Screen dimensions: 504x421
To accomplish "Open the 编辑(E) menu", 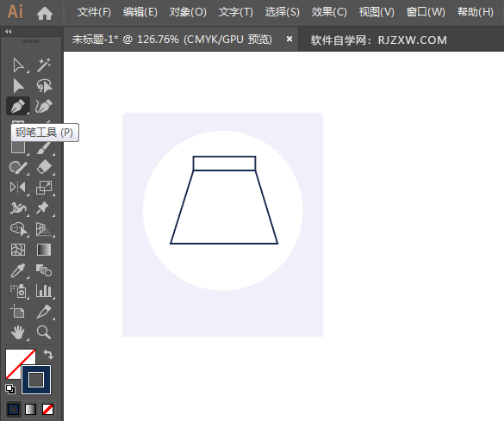I will [x=140, y=12].
